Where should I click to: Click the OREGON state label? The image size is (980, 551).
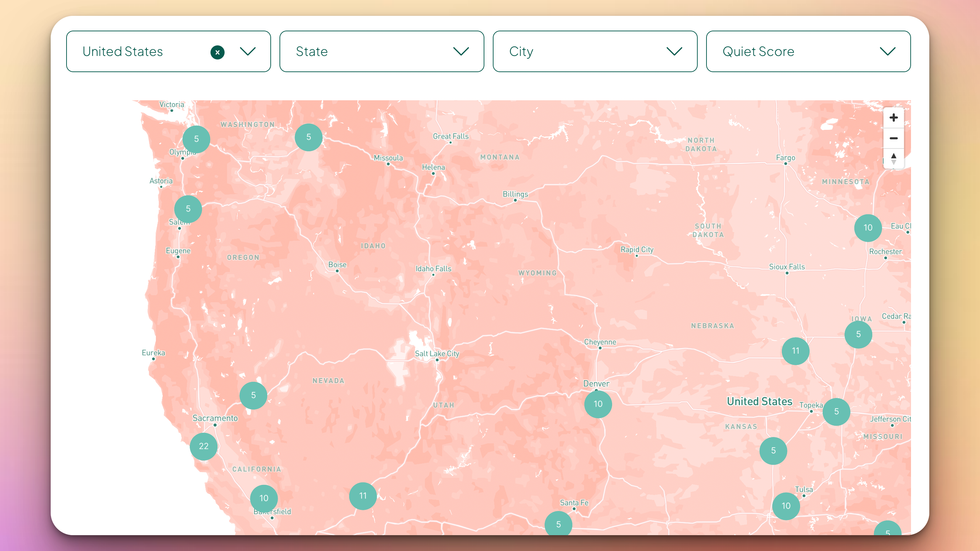(x=243, y=258)
